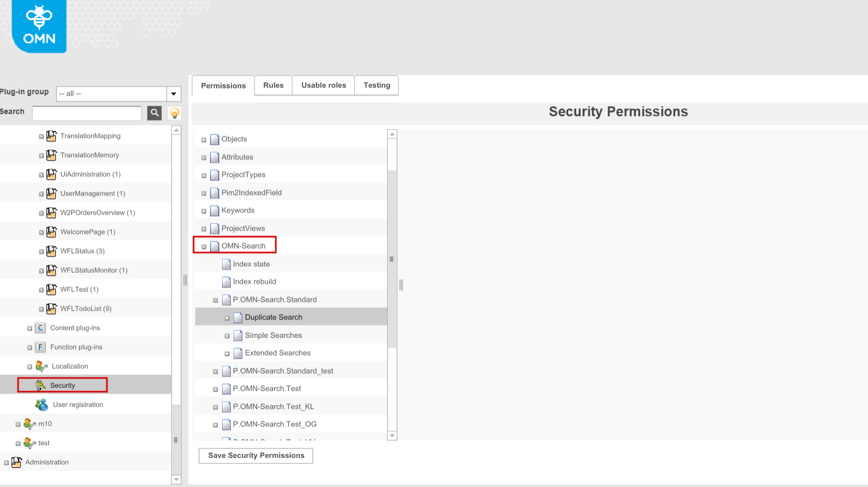The height and width of the screenshot is (487, 868).
Task: Click the Localization group icon
Action: [41, 366]
